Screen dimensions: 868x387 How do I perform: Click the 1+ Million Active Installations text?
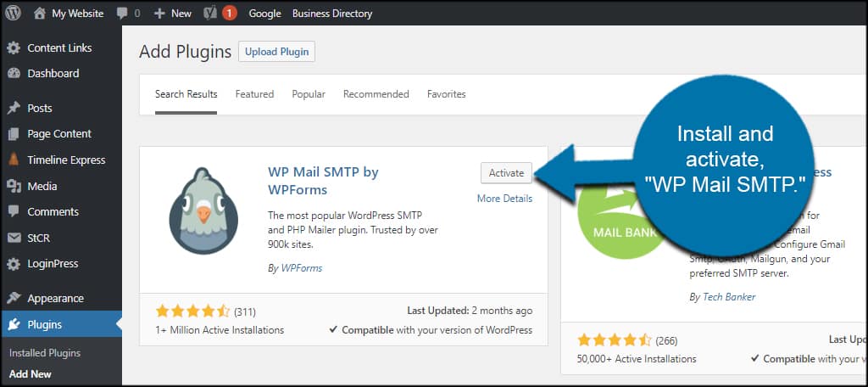[x=220, y=330]
